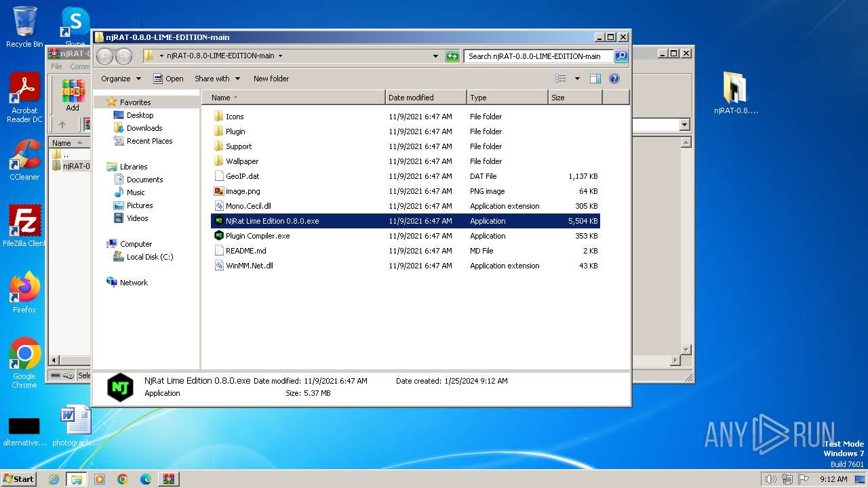Open the File menu in WinRAR

point(56,66)
